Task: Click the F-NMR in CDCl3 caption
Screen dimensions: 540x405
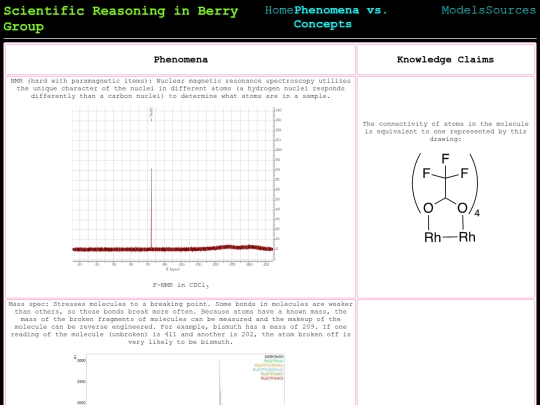Action: 180,285
